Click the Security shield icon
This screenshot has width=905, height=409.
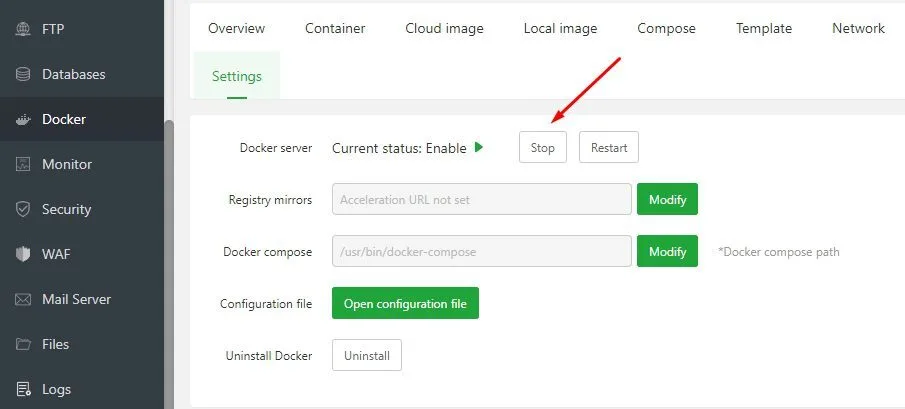(x=23, y=209)
